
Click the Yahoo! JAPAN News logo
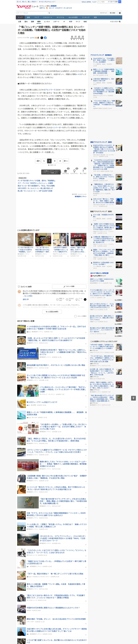pos(27,7)
